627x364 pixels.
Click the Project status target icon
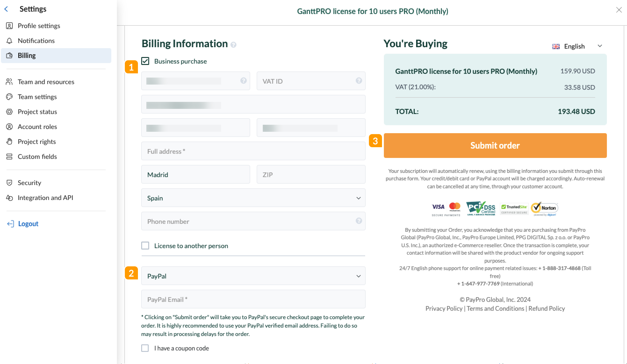9,112
